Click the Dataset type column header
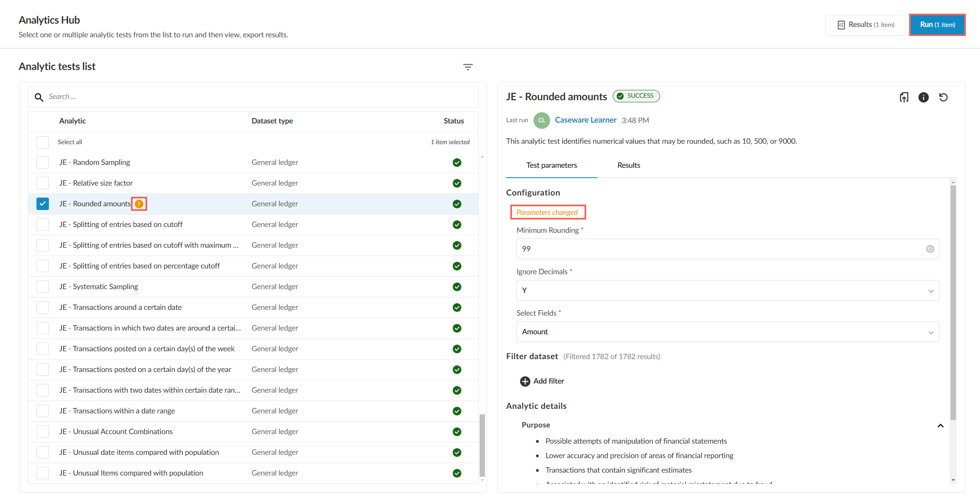Viewport: 980px width, 495px height. coord(272,121)
